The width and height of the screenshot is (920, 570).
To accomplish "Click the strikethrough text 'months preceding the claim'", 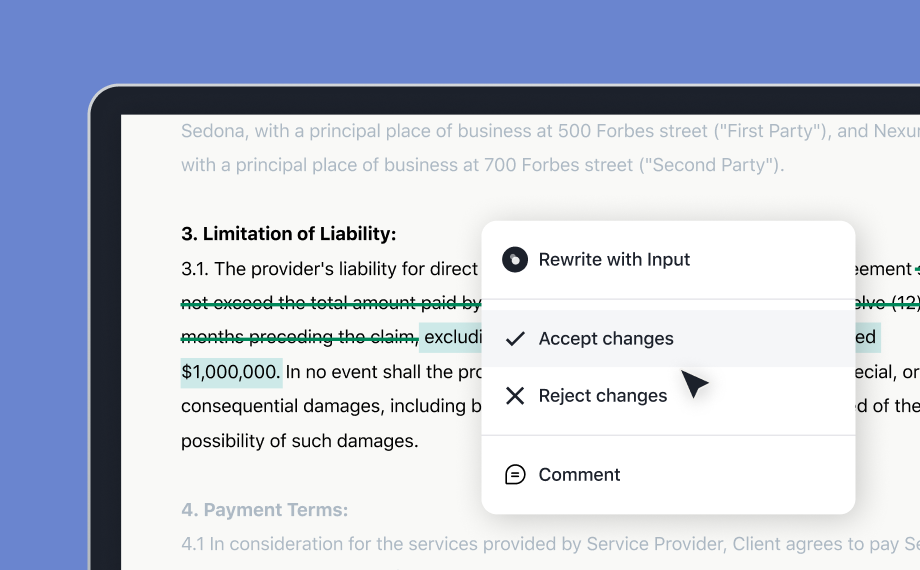I will [x=298, y=338].
